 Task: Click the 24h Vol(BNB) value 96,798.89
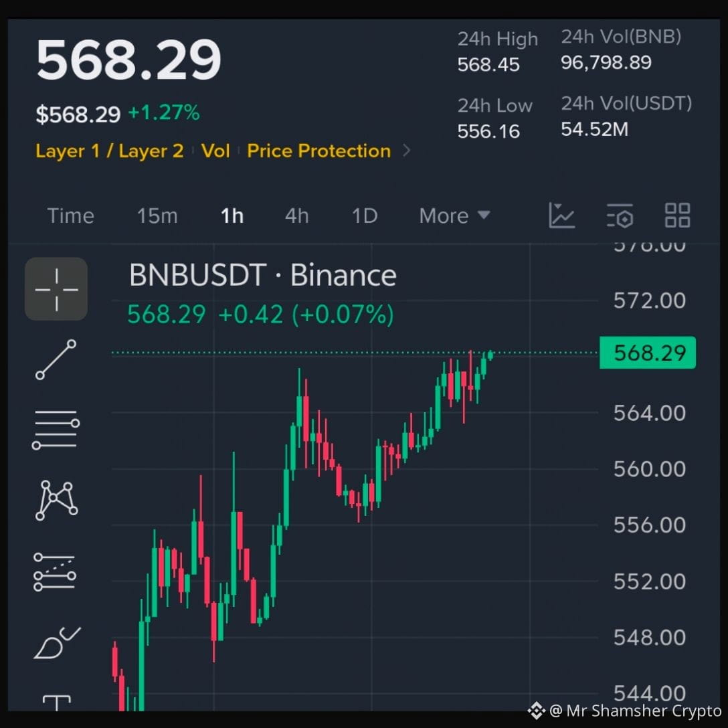pos(606,63)
